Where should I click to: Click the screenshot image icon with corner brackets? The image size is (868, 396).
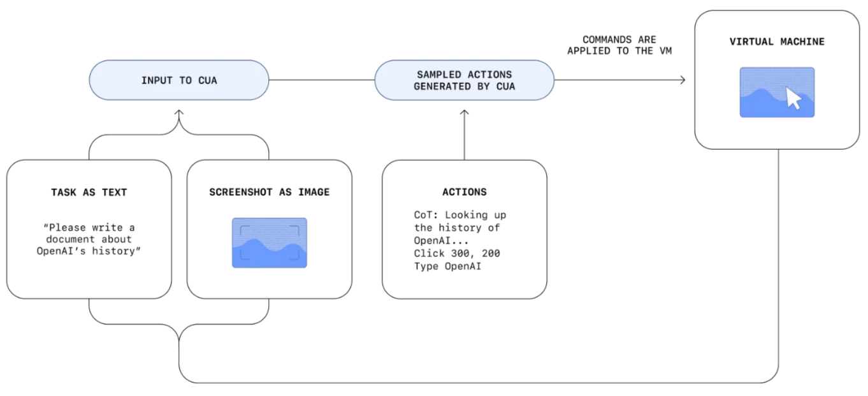tap(269, 243)
